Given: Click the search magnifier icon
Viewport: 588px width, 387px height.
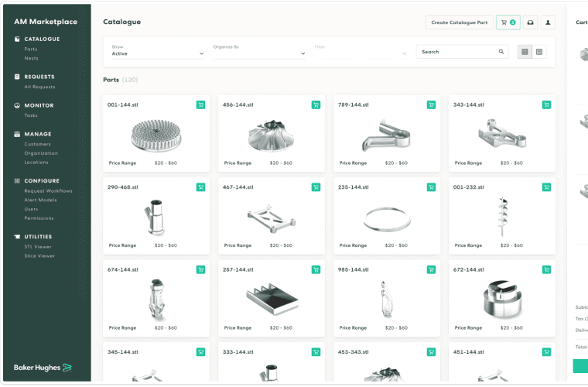Looking at the screenshot, I should 501,52.
